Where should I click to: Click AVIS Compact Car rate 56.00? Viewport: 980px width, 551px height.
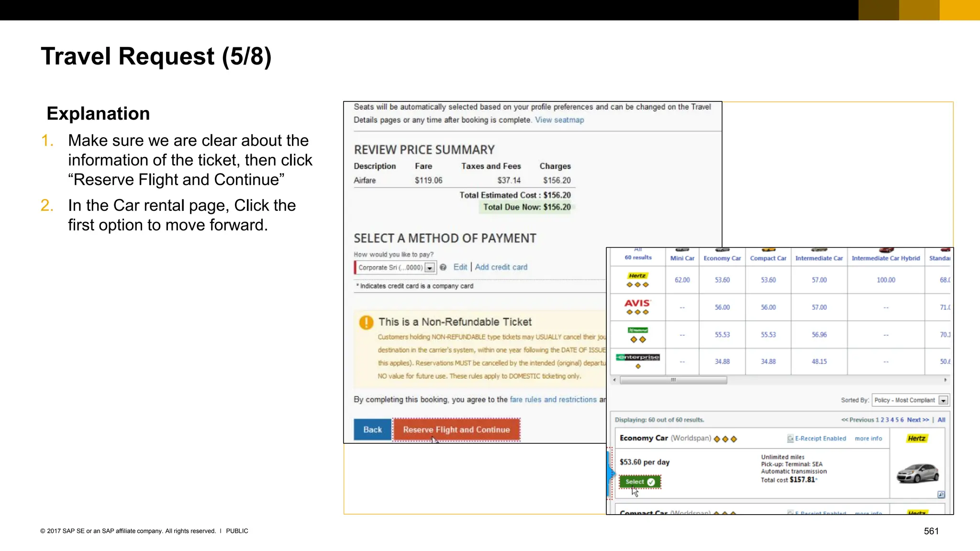tap(768, 308)
